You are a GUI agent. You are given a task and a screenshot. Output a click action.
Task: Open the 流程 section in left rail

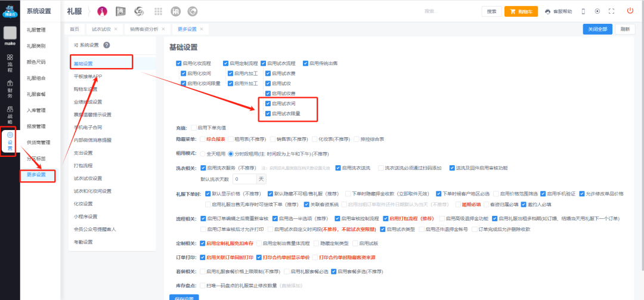tap(10, 63)
